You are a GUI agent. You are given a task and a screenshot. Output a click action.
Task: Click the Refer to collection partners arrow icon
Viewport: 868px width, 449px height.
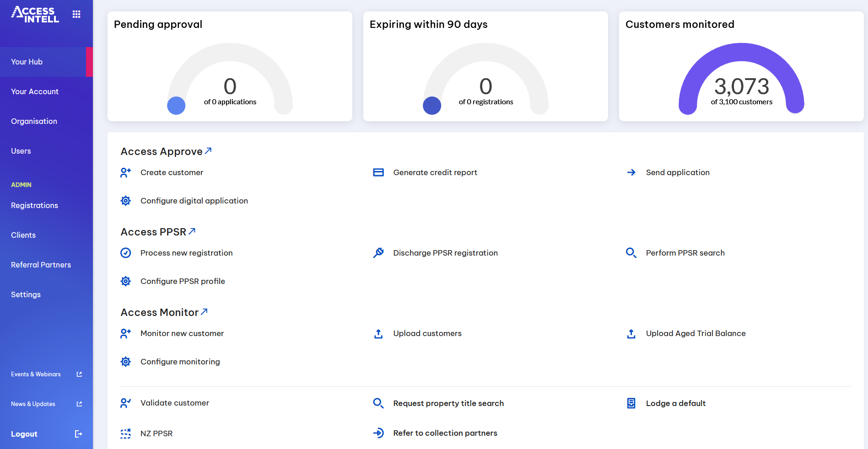coord(378,433)
